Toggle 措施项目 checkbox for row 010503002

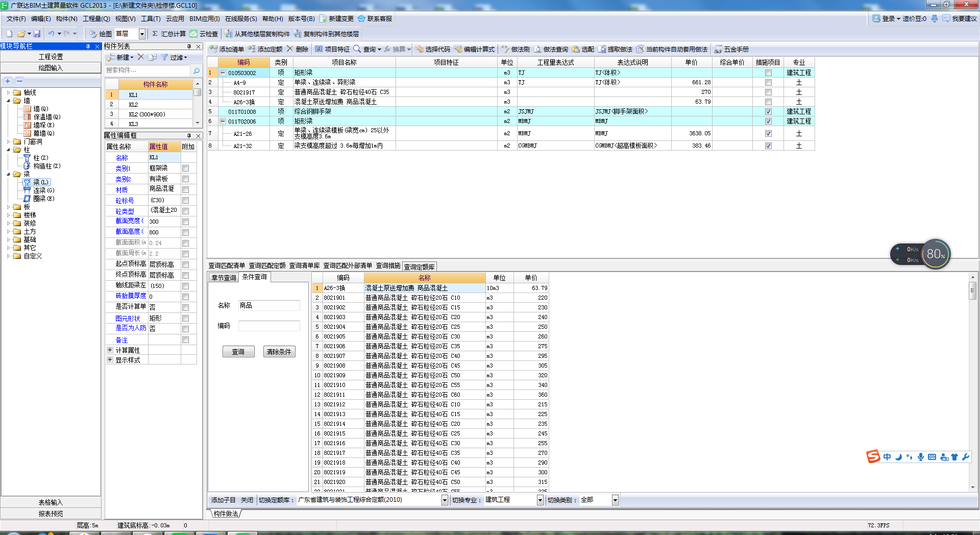[x=768, y=73]
